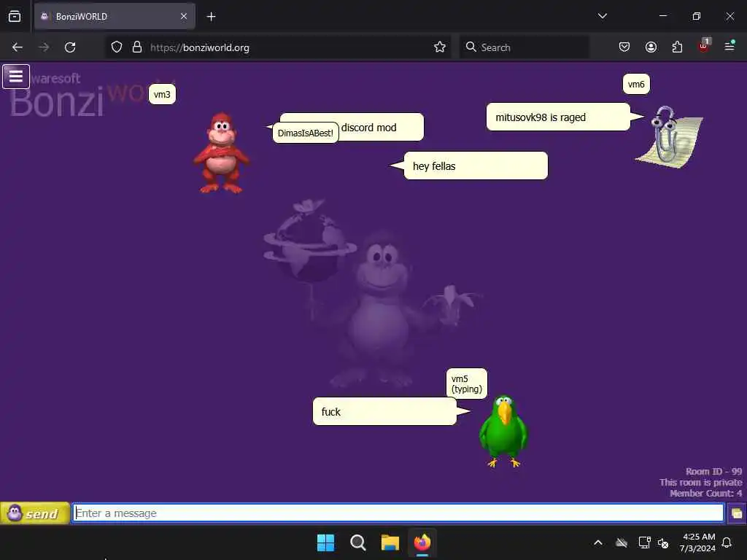Open Firefox application menu
Image resolution: width=747 pixels, height=560 pixels.
729,46
